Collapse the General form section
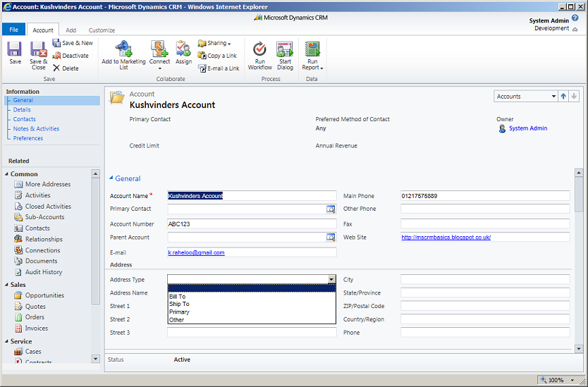This screenshot has width=588, height=387. tap(111, 178)
